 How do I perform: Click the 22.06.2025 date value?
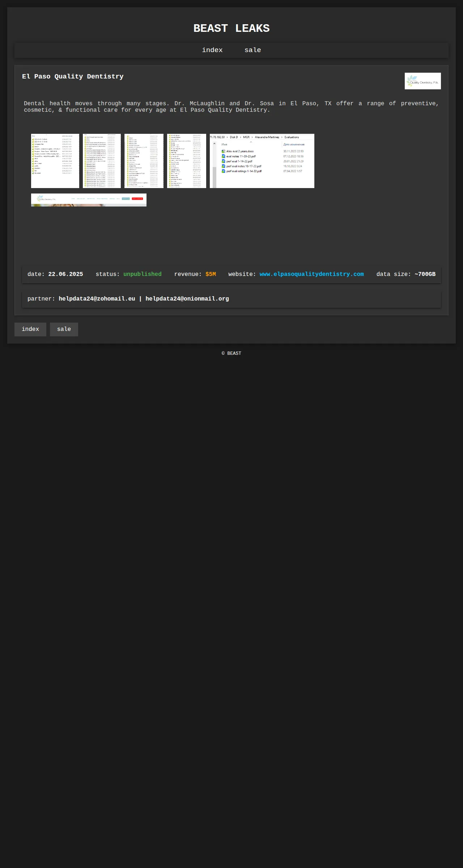(65, 274)
